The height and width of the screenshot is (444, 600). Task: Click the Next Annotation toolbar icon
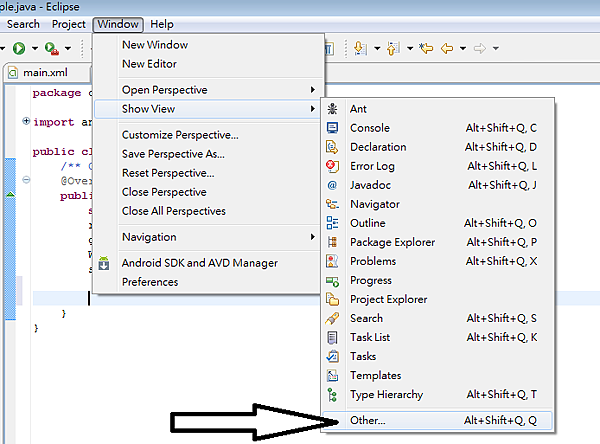(x=360, y=48)
